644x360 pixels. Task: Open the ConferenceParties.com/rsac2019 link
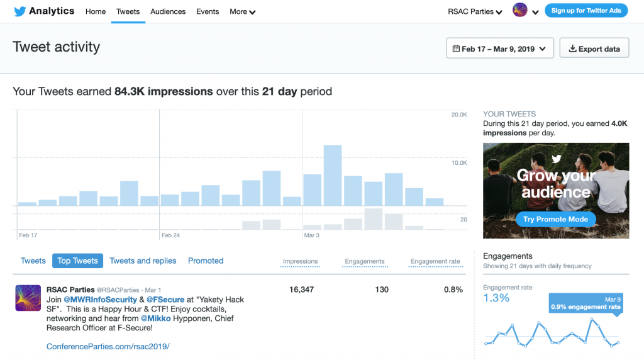[x=108, y=346]
